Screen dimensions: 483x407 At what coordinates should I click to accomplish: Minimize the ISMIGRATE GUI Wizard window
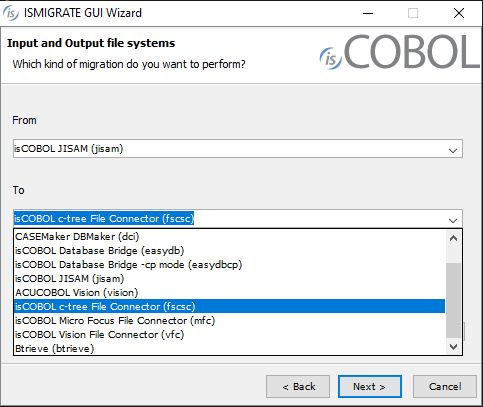368,13
